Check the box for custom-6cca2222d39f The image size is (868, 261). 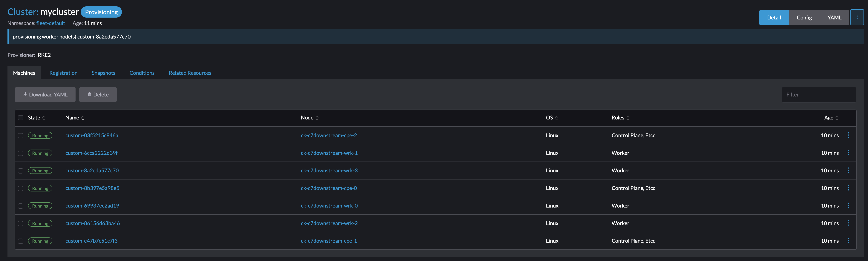[21, 153]
